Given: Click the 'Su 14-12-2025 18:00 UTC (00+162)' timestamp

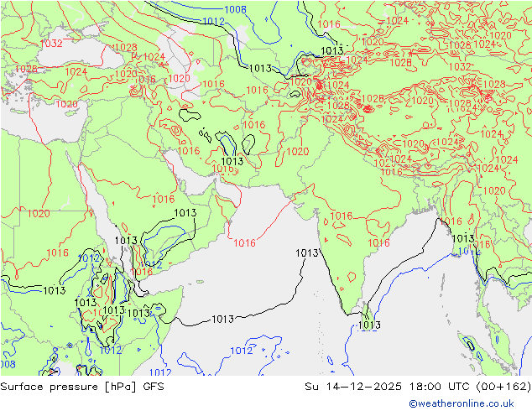Looking at the screenshot, I should tap(418, 387).
